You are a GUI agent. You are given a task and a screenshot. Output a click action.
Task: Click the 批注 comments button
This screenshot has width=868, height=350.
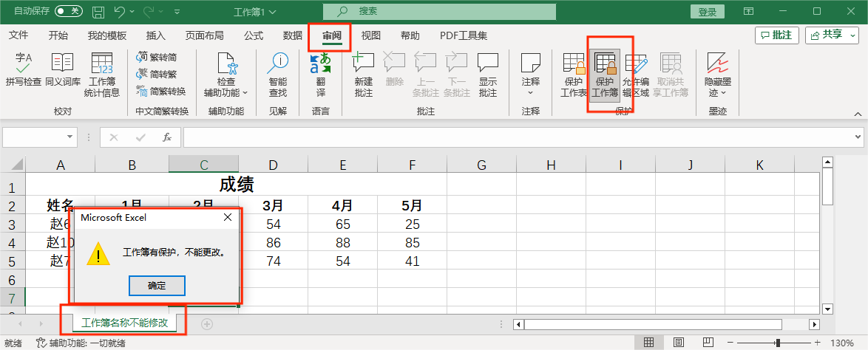(776, 35)
